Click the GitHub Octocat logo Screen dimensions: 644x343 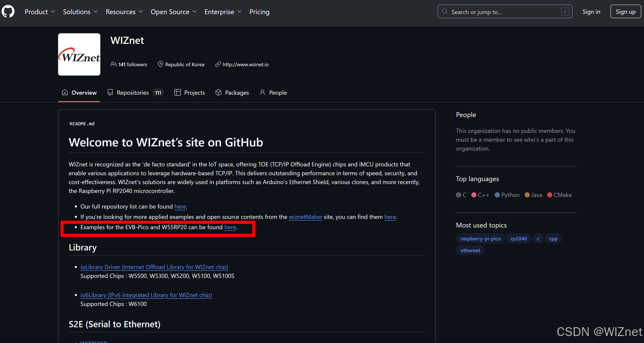coord(8,12)
